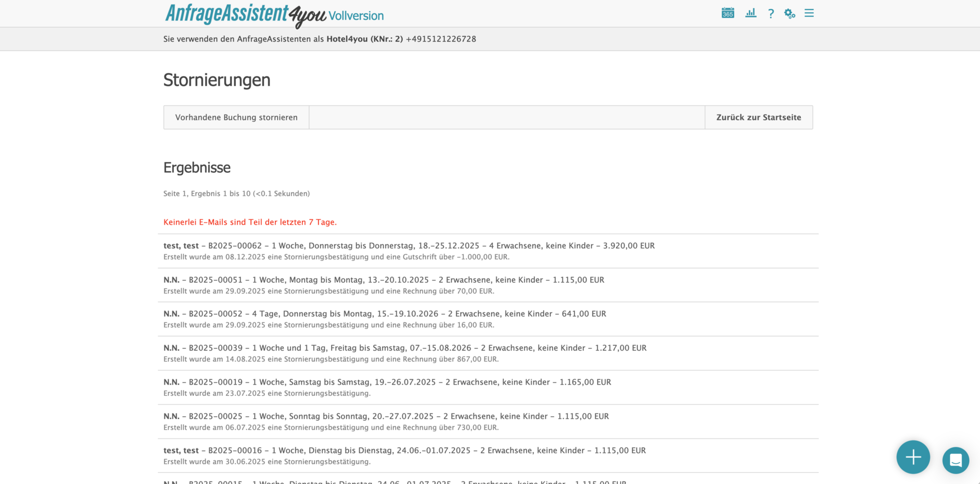Open the hamburger menu icon

809,13
